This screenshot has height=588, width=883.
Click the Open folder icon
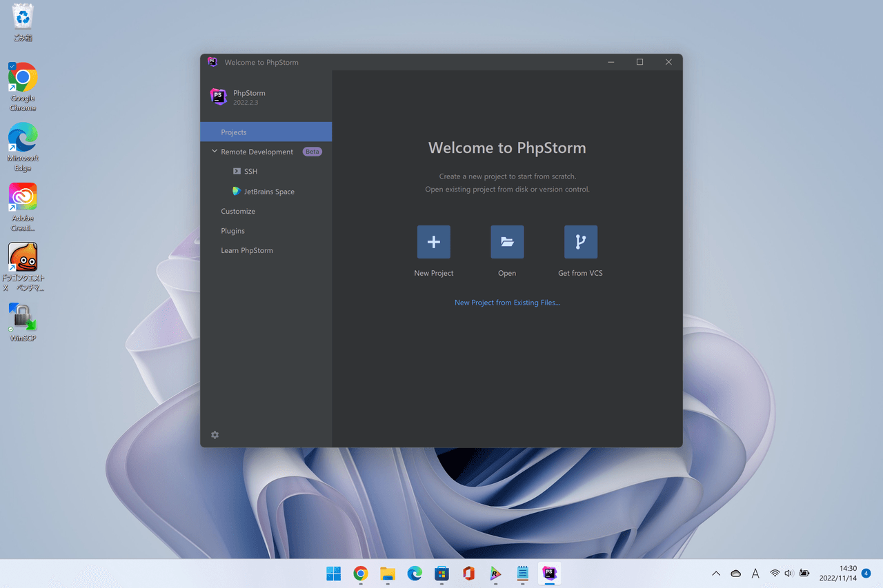[507, 242]
